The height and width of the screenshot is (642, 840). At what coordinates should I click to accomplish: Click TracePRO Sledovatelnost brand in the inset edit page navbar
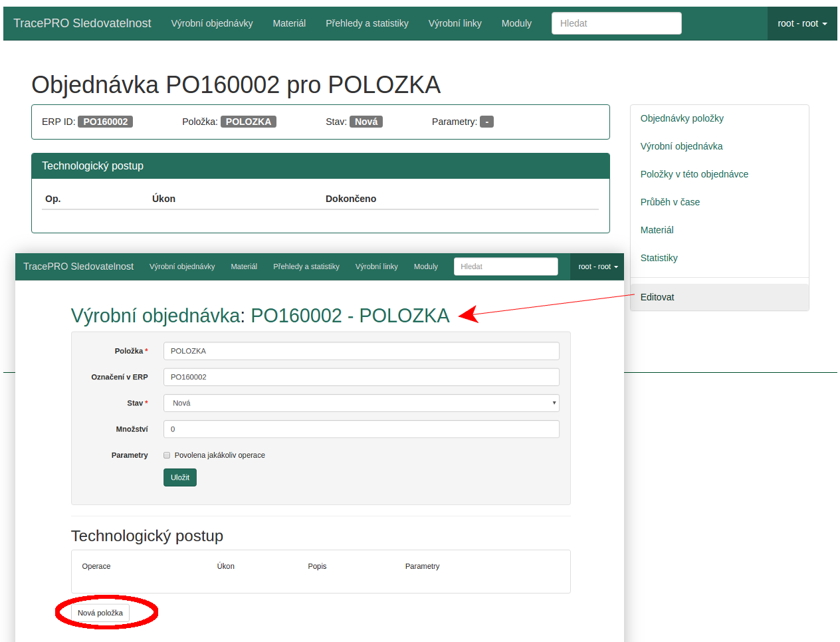pos(78,267)
